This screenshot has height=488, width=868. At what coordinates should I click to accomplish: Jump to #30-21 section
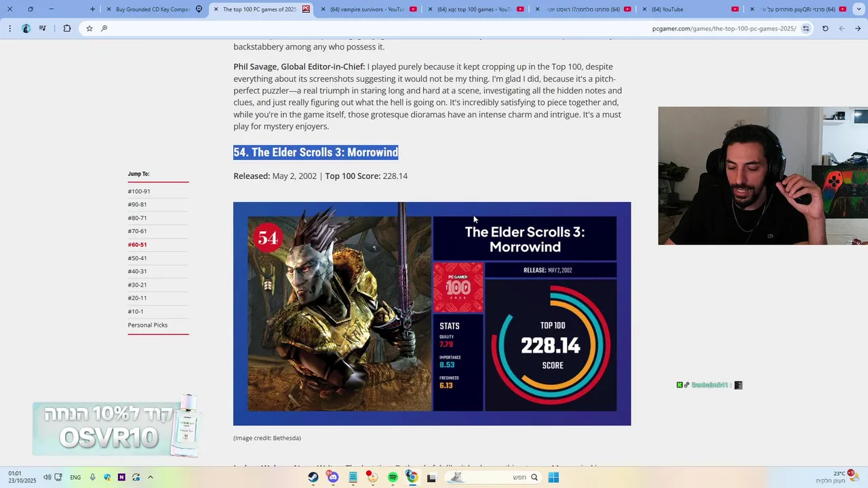click(137, 285)
